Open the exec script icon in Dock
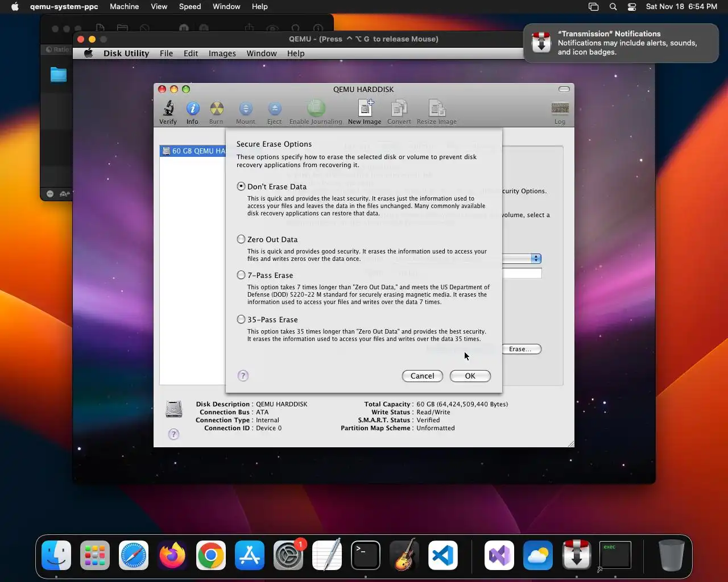This screenshot has width=728, height=582. point(615,555)
